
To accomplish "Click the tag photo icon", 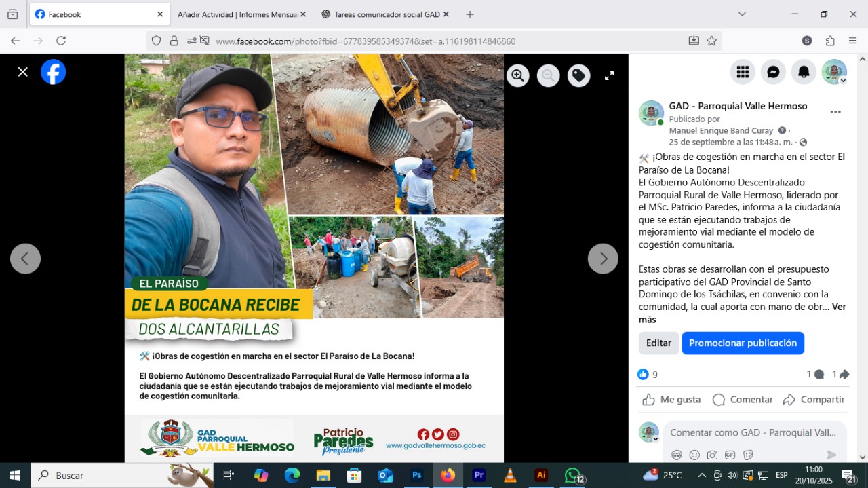I will point(578,76).
